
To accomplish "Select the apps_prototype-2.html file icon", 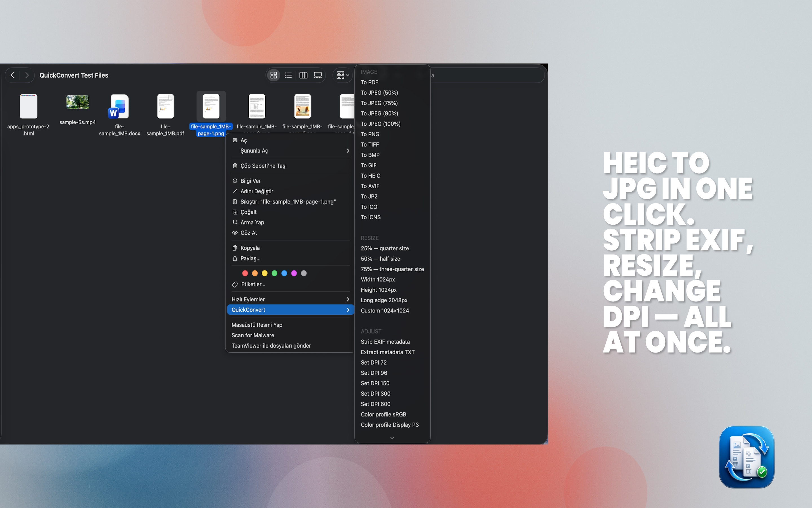I will pyautogui.click(x=28, y=106).
